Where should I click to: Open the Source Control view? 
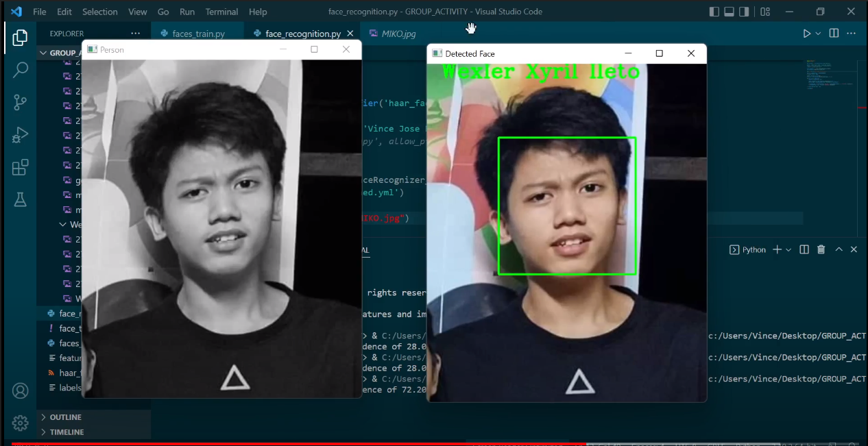pos(21,103)
